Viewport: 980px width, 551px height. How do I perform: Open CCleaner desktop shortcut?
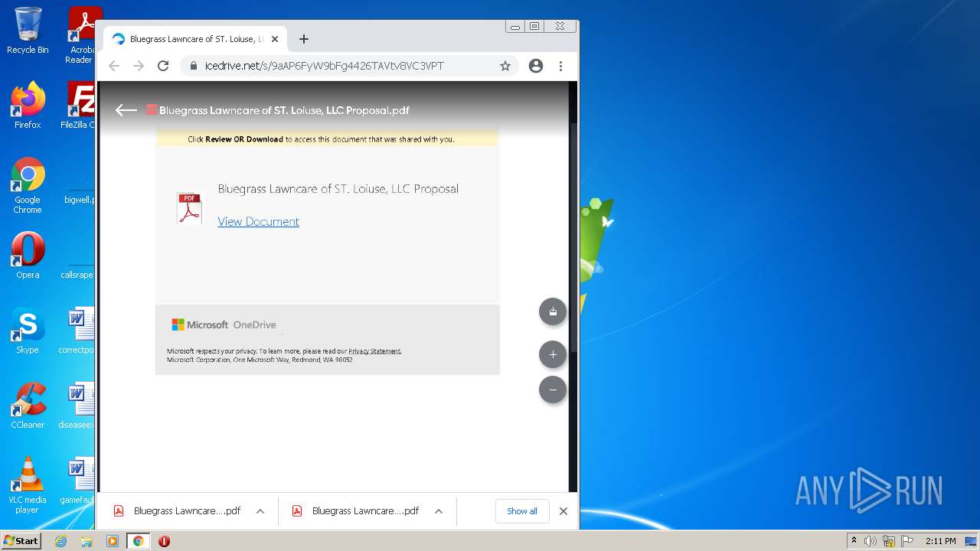(28, 405)
